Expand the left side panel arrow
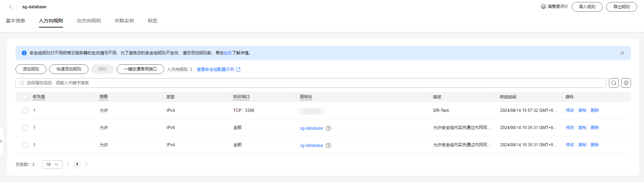644x182 pixels. [1, 141]
